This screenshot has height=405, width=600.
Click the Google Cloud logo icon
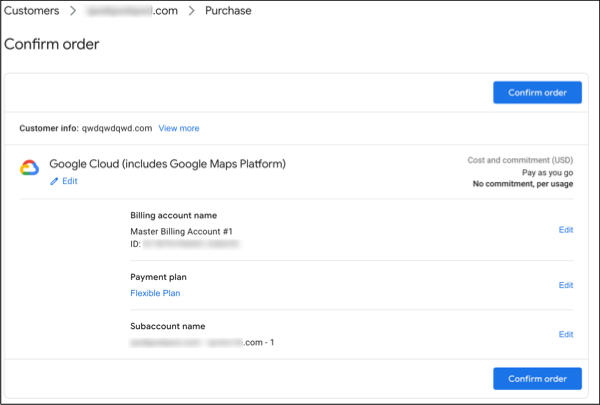pos(29,168)
